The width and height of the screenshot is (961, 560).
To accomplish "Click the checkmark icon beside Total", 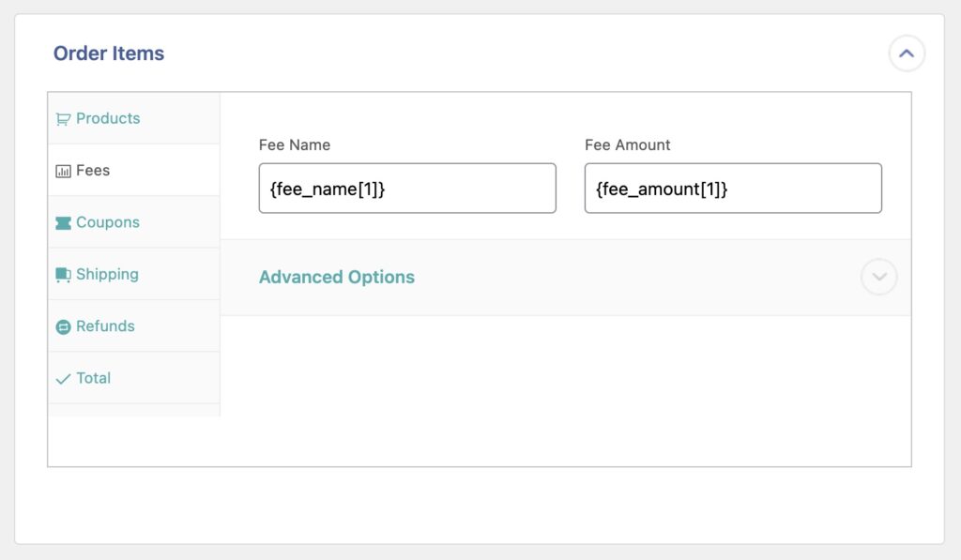I will (64, 378).
